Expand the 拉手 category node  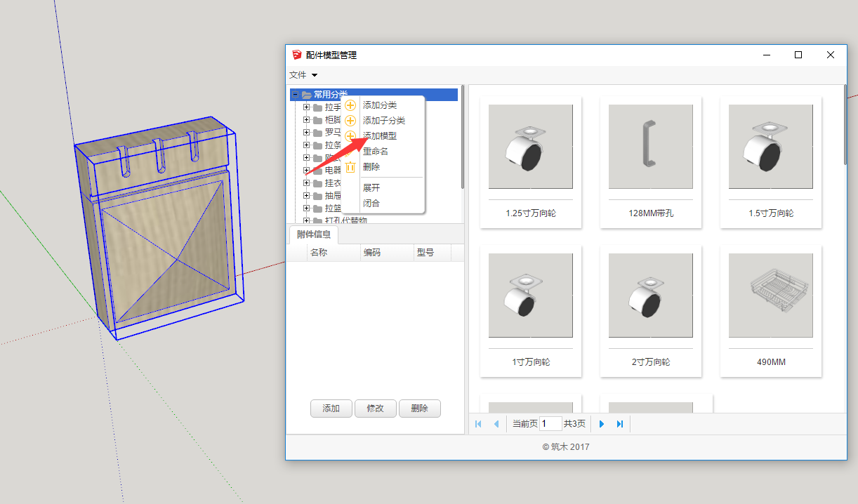306,107
